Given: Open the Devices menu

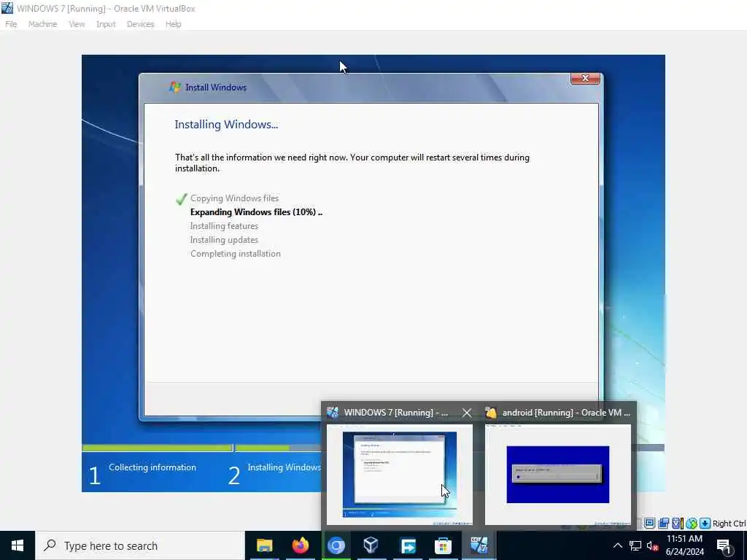Looking at the screenshot, I should [140, 24].
